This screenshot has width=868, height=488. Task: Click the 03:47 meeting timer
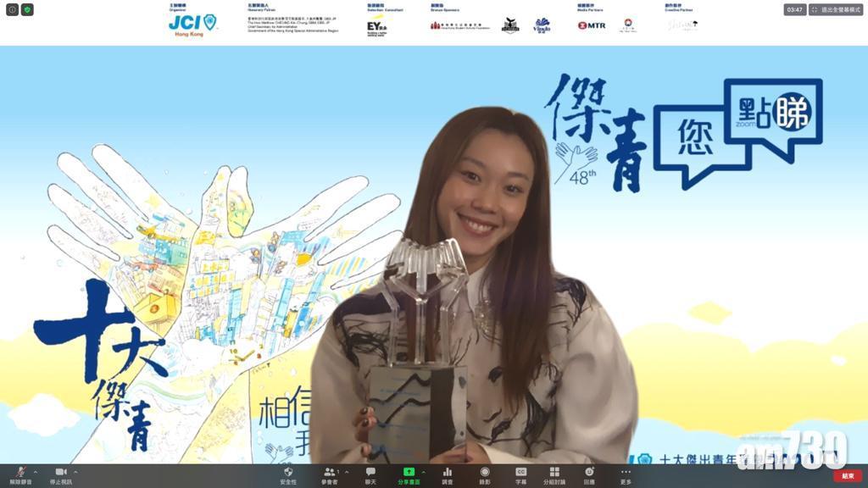(794, 10)
